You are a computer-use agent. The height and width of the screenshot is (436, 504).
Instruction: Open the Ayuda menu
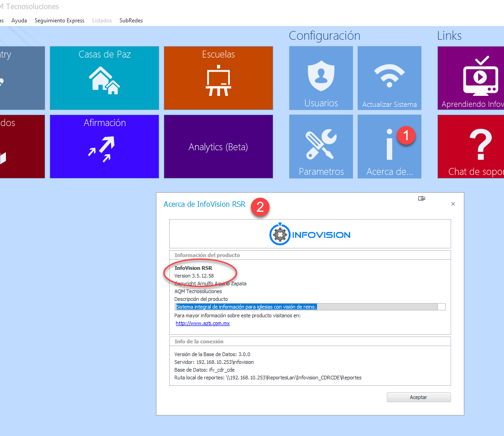tap(19, 20)
